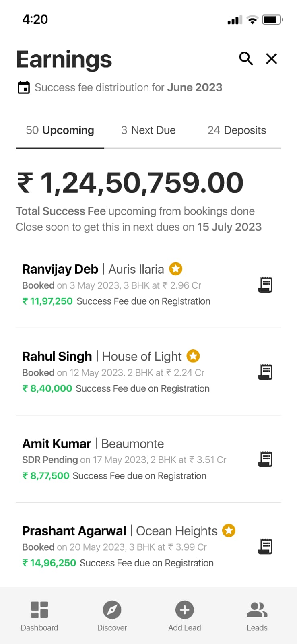Tap gold star badge next to Ocean Heights
Image resolution: width=297 pixels, height=644 pixels.
coord(229,530)
